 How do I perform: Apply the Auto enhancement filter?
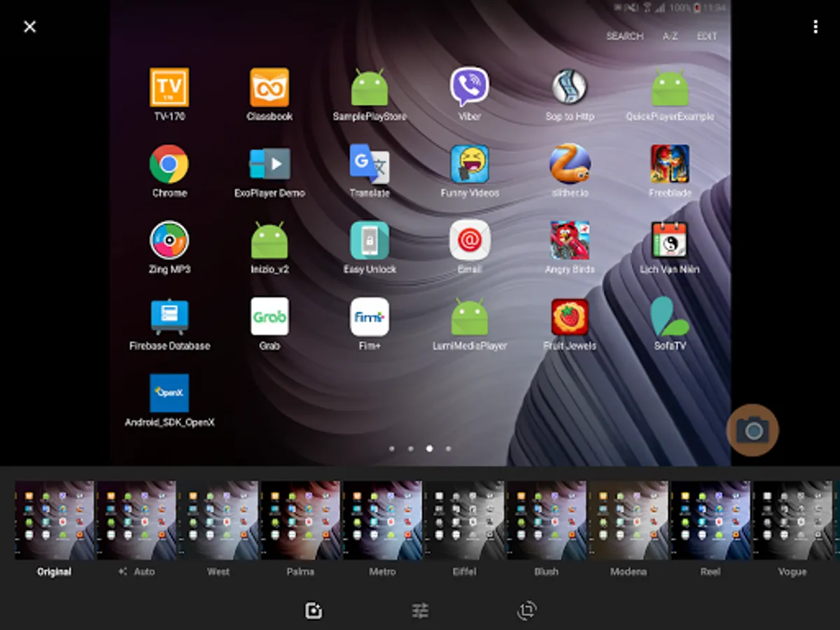tap(136, 520)
